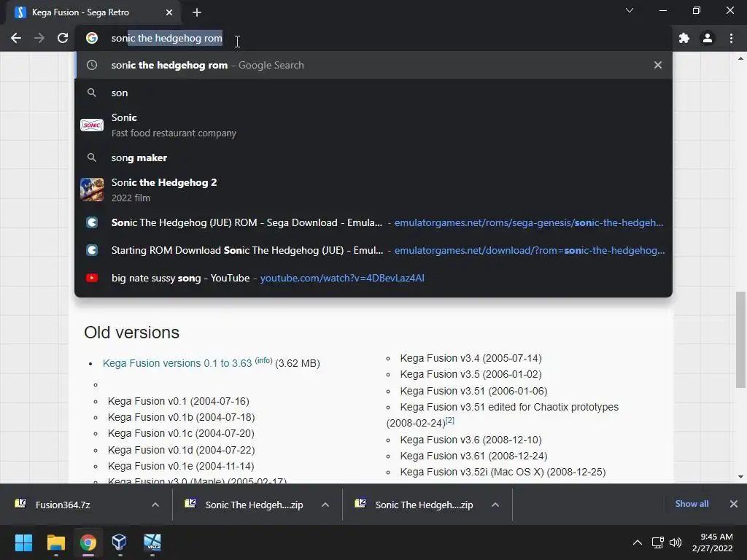
Task: Select 'sonic the hedgehog rom' Google Search suggestion
Action: 373,65
